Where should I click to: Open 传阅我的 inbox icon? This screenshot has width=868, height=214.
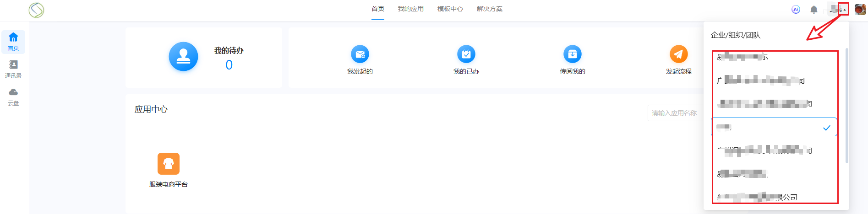click(572, 54)
